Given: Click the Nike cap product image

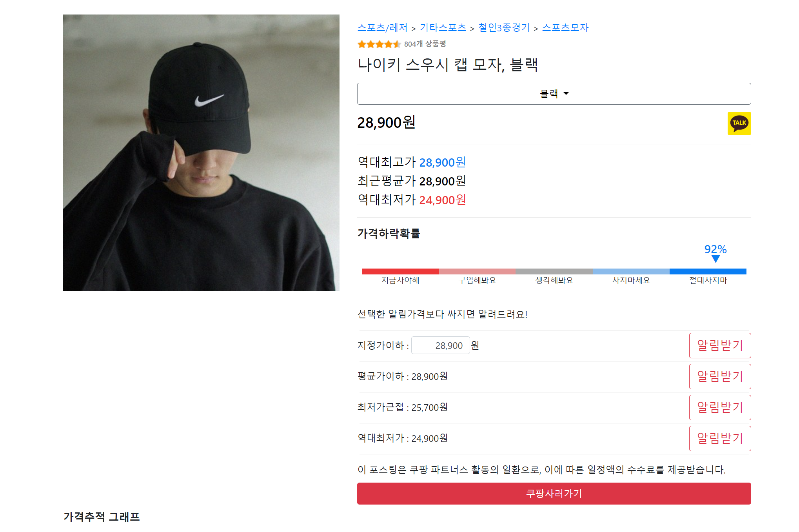Looking at the screenshot, I should click(x=201, y=153).
